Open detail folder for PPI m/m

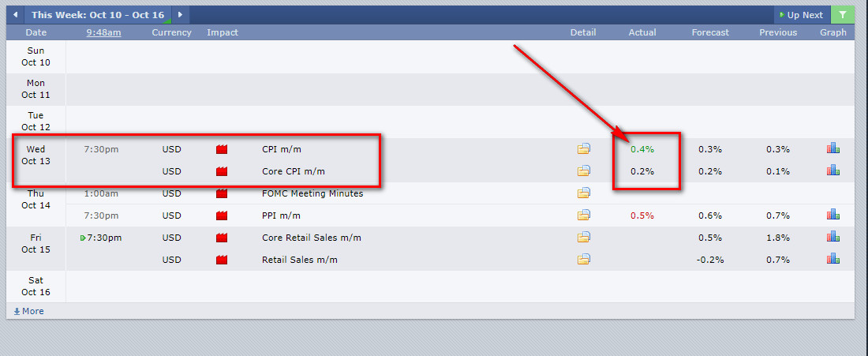pyautogui.click(x=583, y=215)
